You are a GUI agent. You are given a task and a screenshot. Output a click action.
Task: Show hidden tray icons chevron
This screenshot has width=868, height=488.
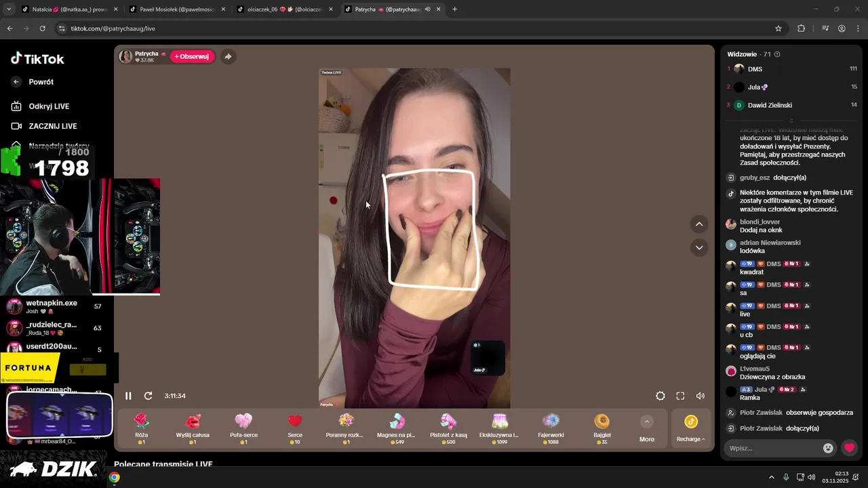click(772, 477)
